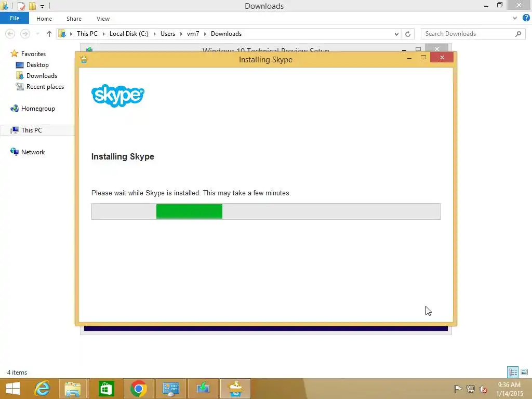532x399 pixels.
Task: Click the network tray icon
Action: [471, 389]
